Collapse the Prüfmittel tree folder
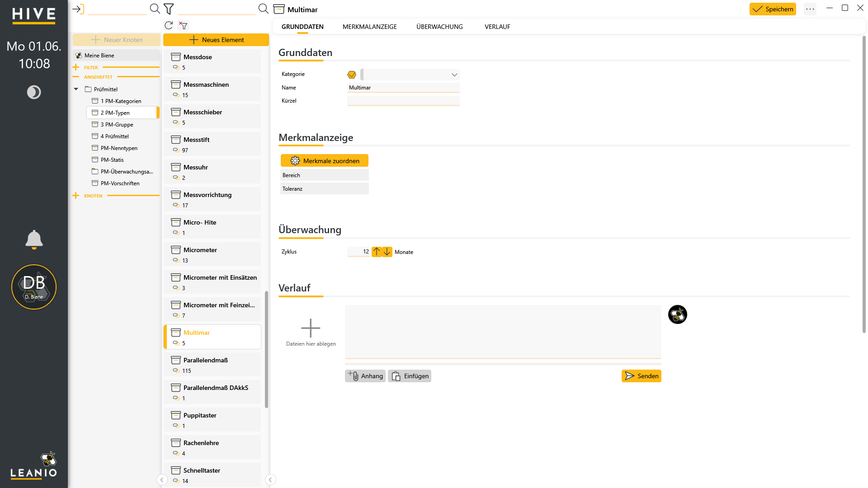Image resolution: width=868 pixels, height=488 pixels. [76, 89]
